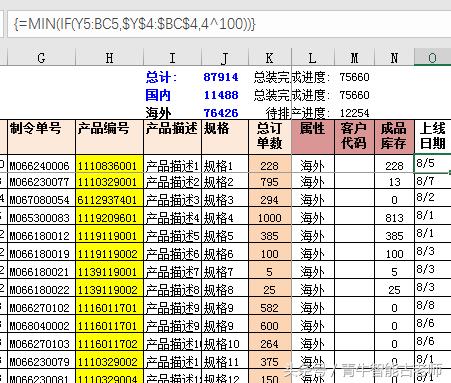451x383 pixels.
Task: Select column header L
Action: pyautogui.click(x=313, y=58)
